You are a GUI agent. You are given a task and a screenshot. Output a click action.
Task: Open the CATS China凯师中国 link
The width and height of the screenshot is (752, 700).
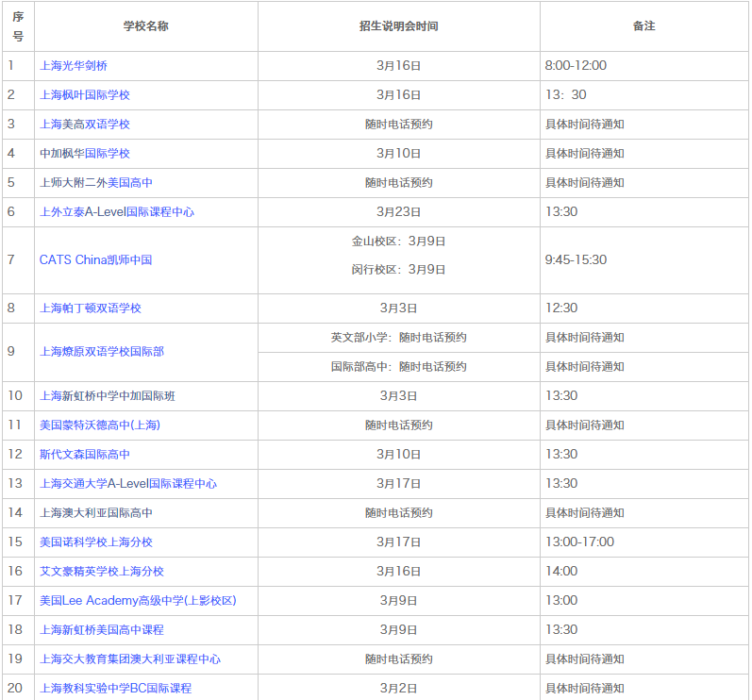point(96,259)
